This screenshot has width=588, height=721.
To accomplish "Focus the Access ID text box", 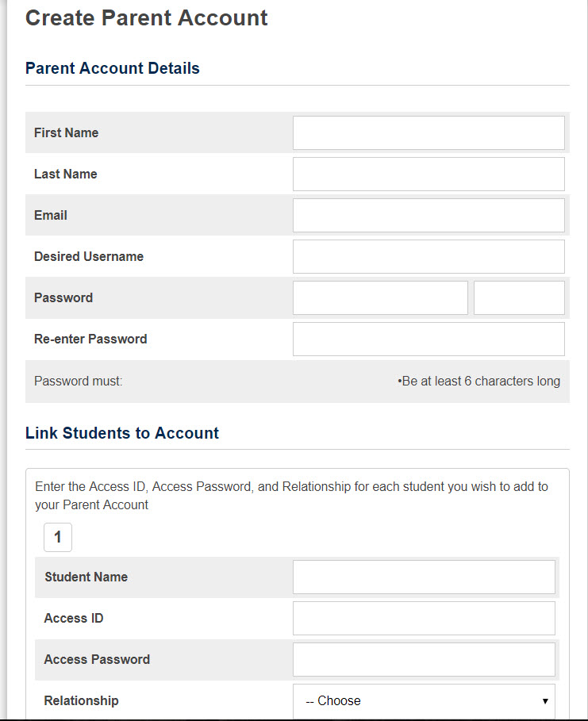I will pos(424,619).
